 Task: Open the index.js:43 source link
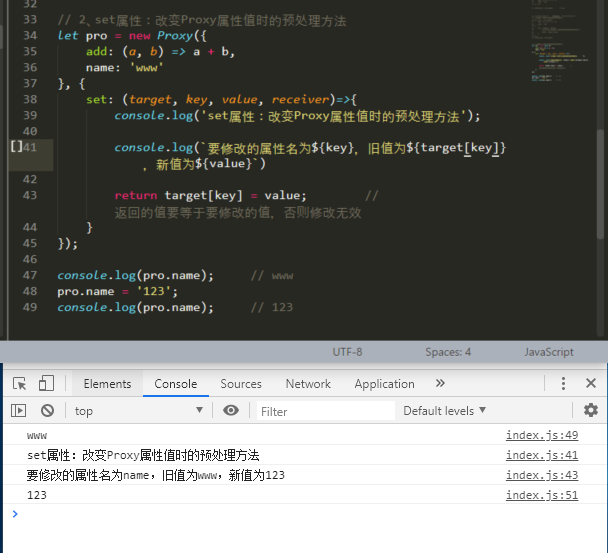click(542, 475)
